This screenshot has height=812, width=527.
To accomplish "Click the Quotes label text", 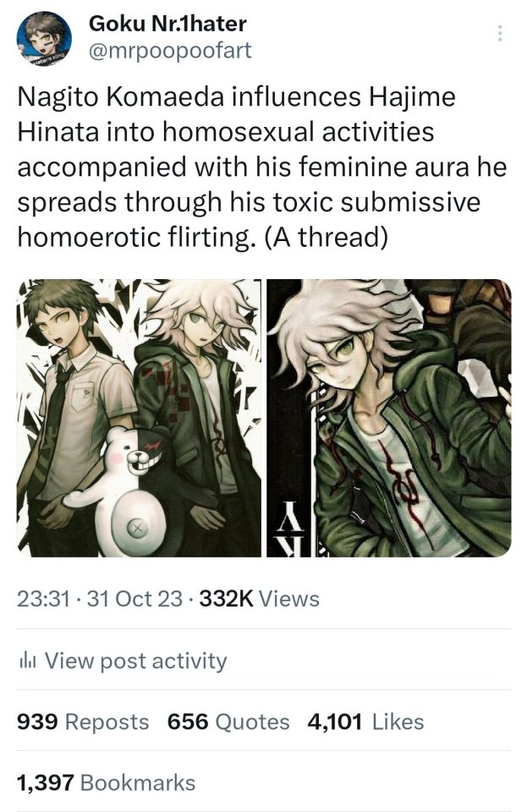I will coord(252,721).
